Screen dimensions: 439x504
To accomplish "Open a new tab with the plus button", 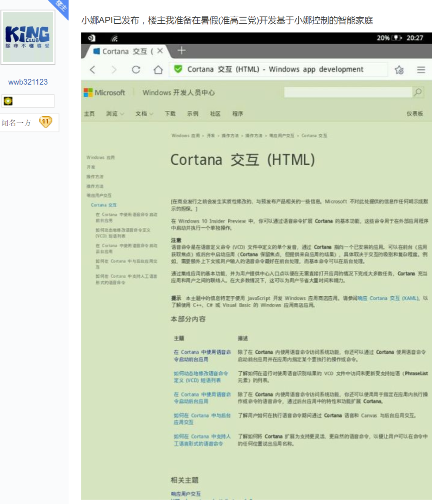I will click(182, 50).
